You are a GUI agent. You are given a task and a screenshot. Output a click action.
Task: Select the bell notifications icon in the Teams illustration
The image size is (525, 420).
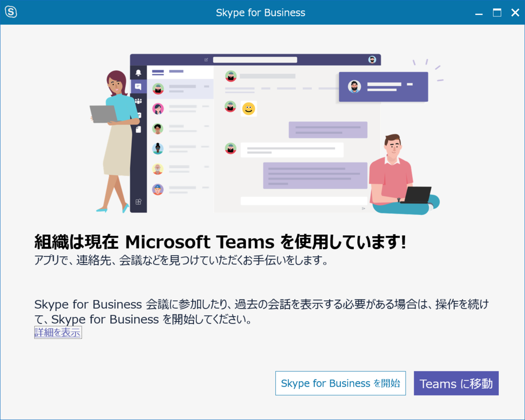tap(138, 73)
